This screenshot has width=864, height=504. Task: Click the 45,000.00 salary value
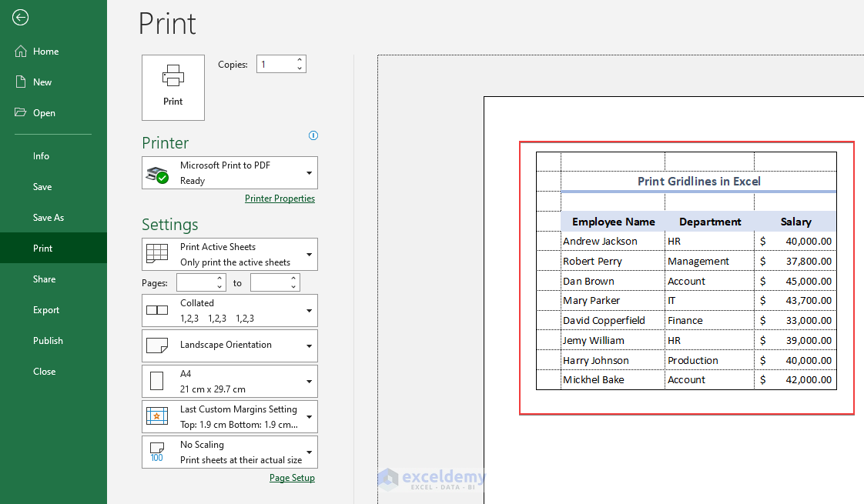point(809,281)
